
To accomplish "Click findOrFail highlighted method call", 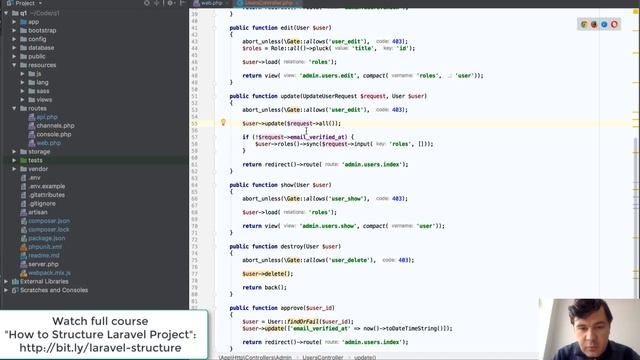I will pyautogui.click(x=303, y=322).
